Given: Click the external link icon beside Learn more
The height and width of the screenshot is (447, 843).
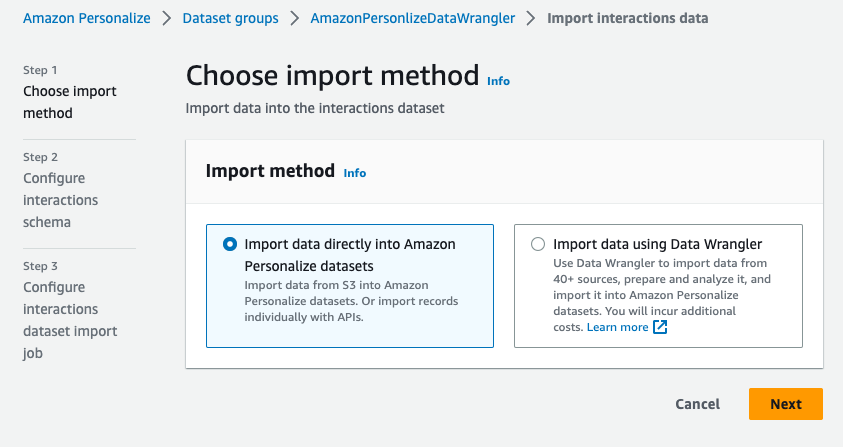Looking at the screenshot, I should (x=660, y=327).
